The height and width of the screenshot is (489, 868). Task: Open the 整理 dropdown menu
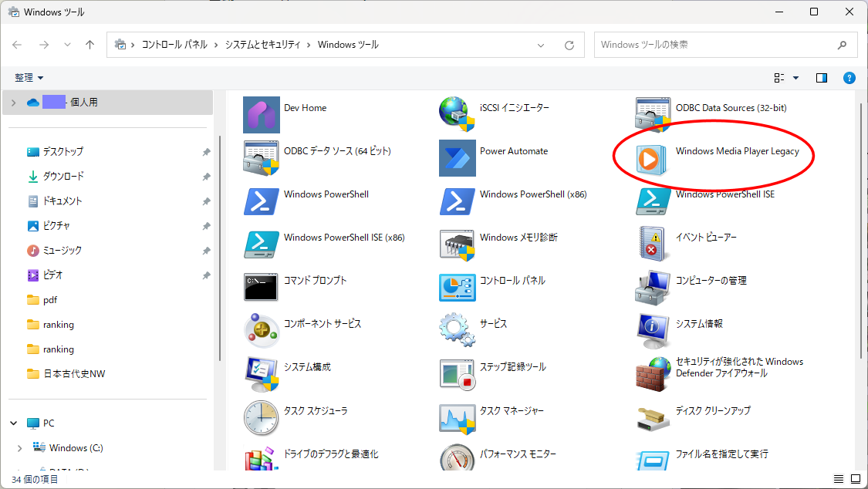click(29, 78)
